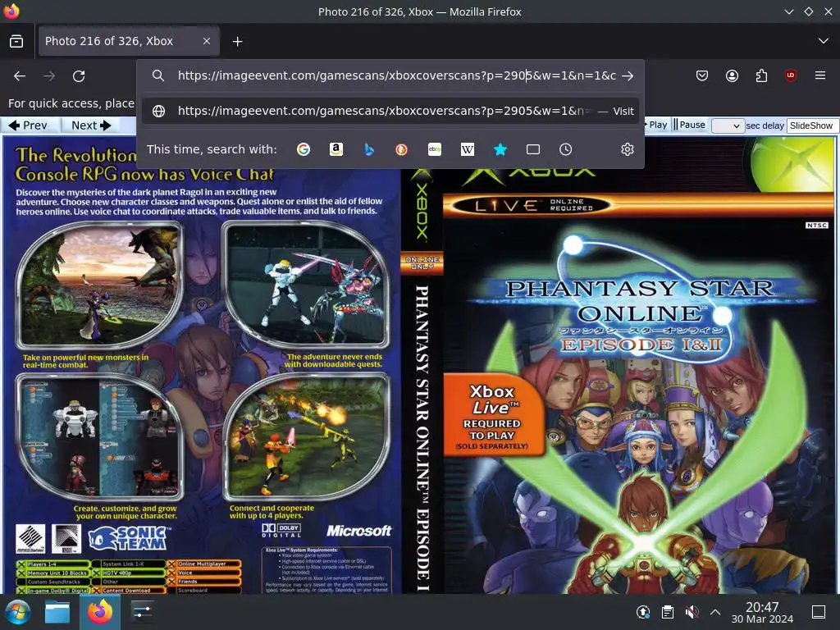Toggle muted volume tray icon
840x630 pixels.
[x=692, y=612]
